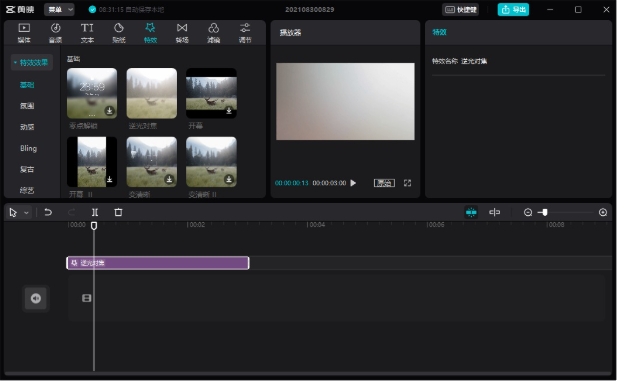
Task: Click the Undo arrow
Action: 48,212
